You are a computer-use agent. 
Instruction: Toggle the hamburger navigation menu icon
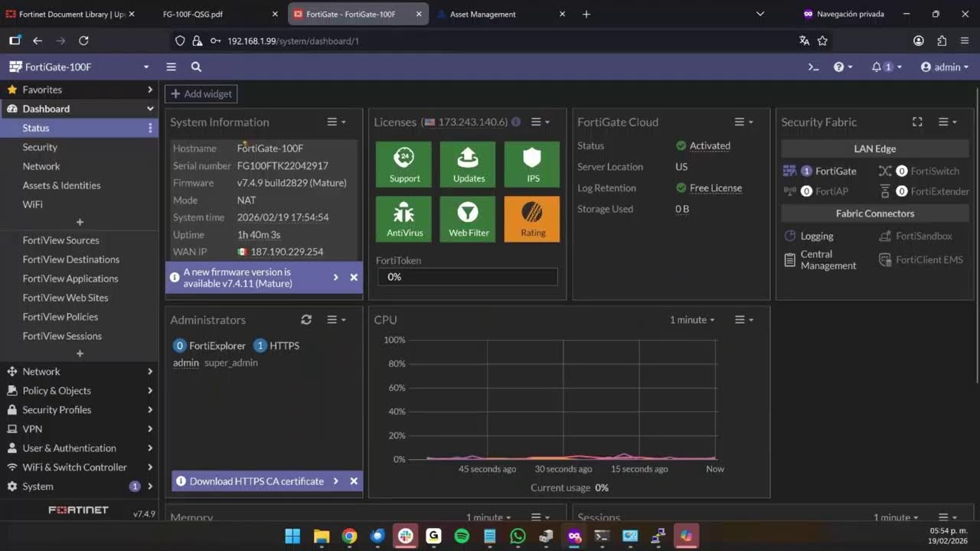click(171, 67)
